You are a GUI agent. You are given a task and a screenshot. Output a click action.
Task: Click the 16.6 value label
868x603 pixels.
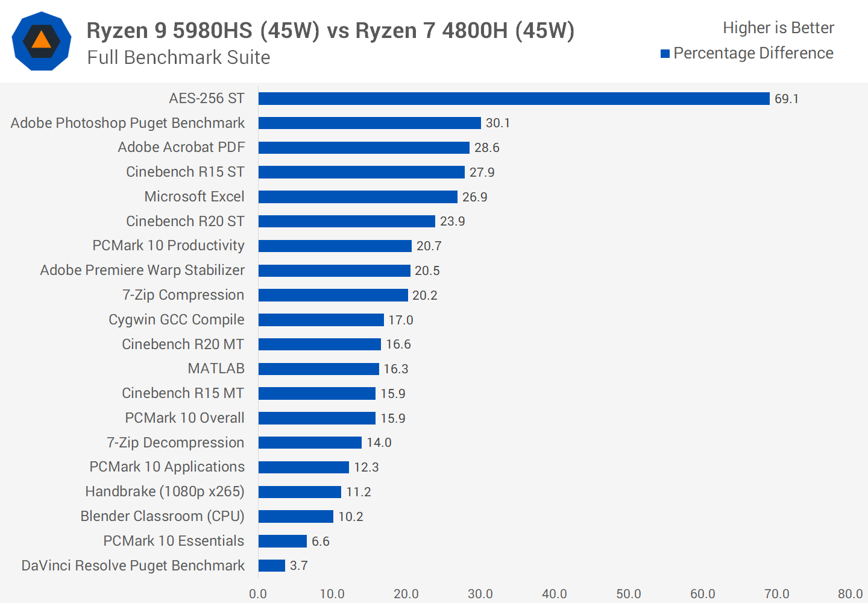(398, 344)
